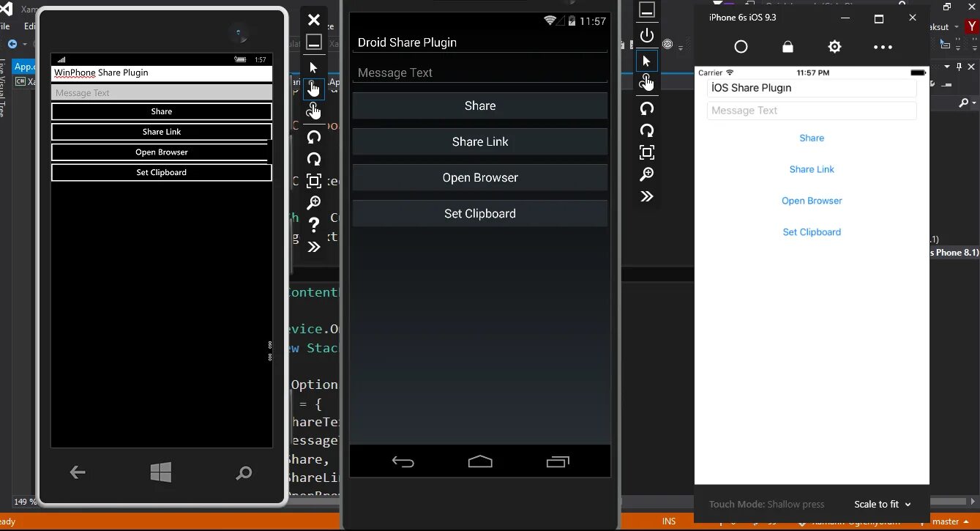Tap the Android recent apps button
980x531 pixels.
(x=558, y=461)
